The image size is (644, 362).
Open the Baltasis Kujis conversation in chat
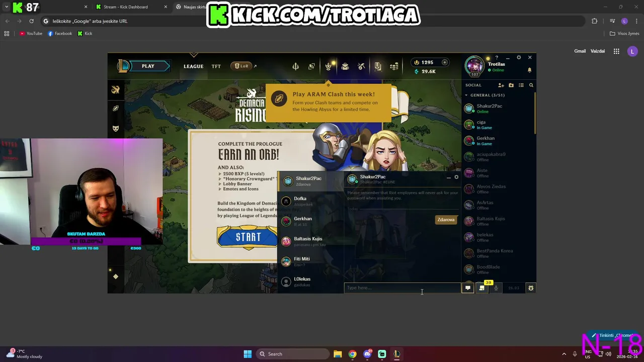coord(310,241)
